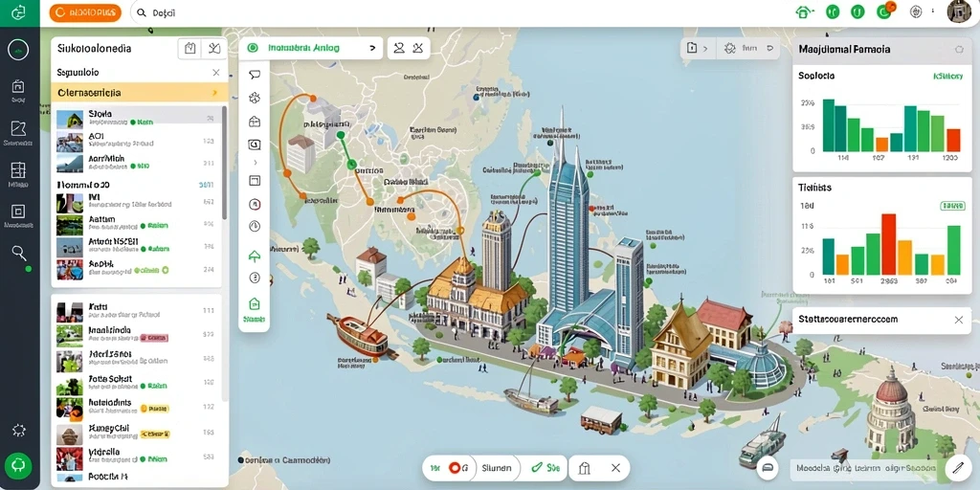Screen dimensions: 980x490
Task: Click the green house button at toolbar bottom
Action: click(x=255, y=309)
